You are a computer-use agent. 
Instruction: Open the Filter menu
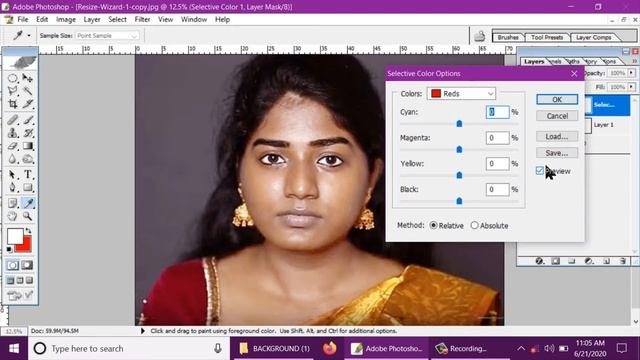click(x=142, y=19)
